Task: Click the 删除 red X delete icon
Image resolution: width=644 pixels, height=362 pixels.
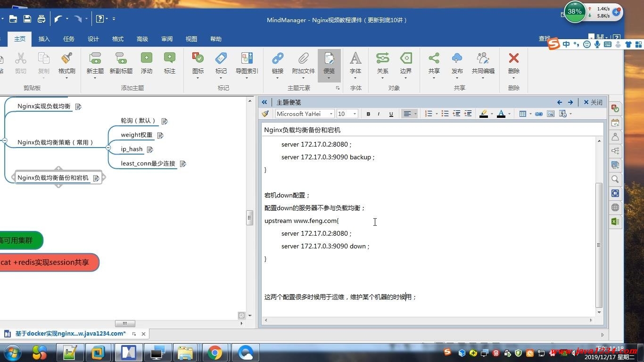Action: (x=513, y=59)
